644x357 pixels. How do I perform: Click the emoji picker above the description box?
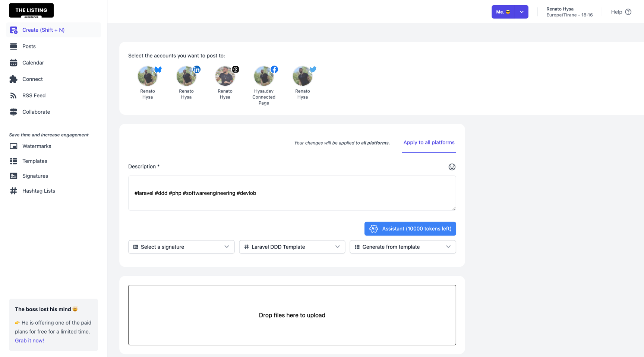tap(452, 167)
